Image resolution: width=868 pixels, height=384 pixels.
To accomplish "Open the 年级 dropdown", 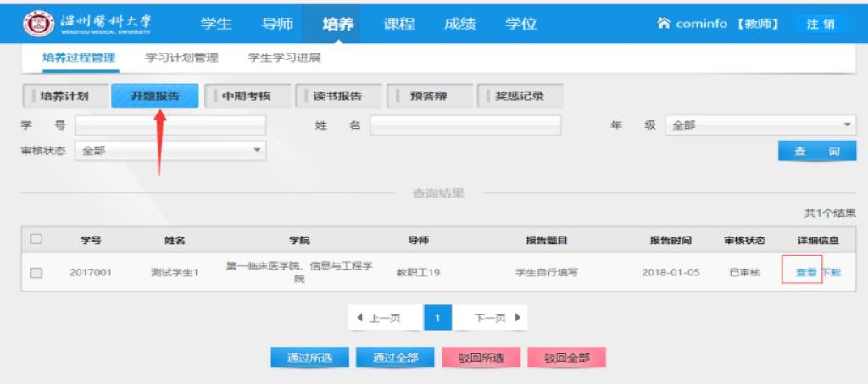I will pos(760,125).
